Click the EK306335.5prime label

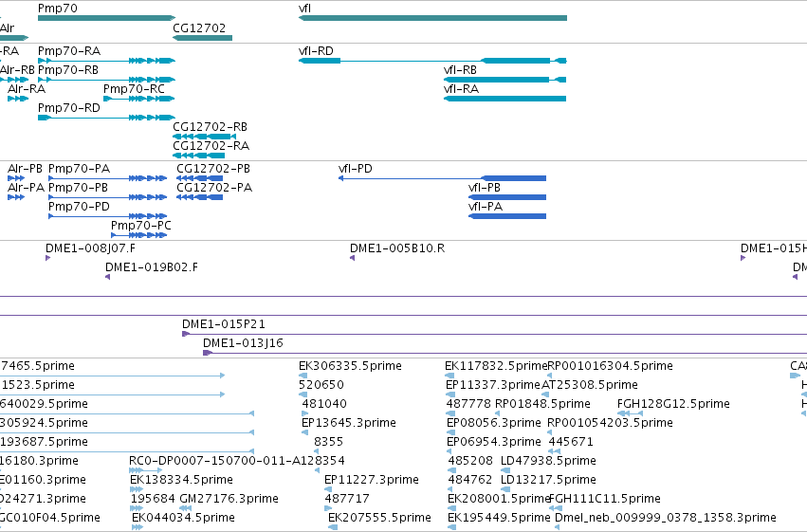pos(350,366)
